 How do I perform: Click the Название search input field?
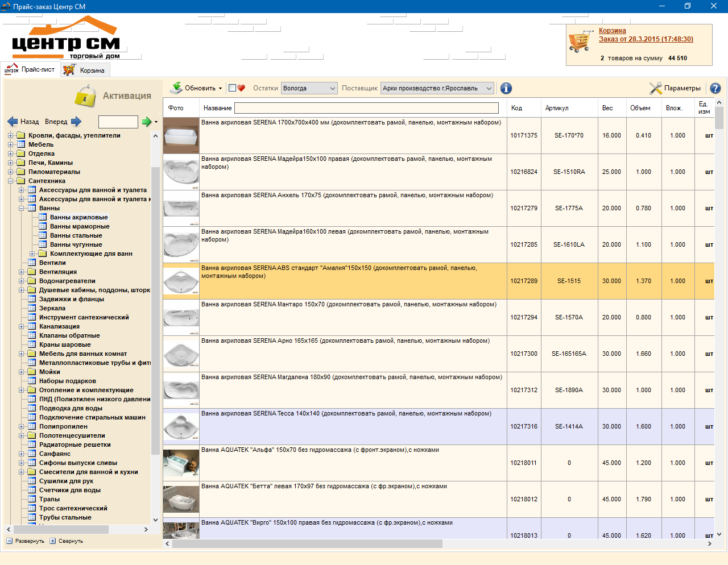(x=366, y=108)
